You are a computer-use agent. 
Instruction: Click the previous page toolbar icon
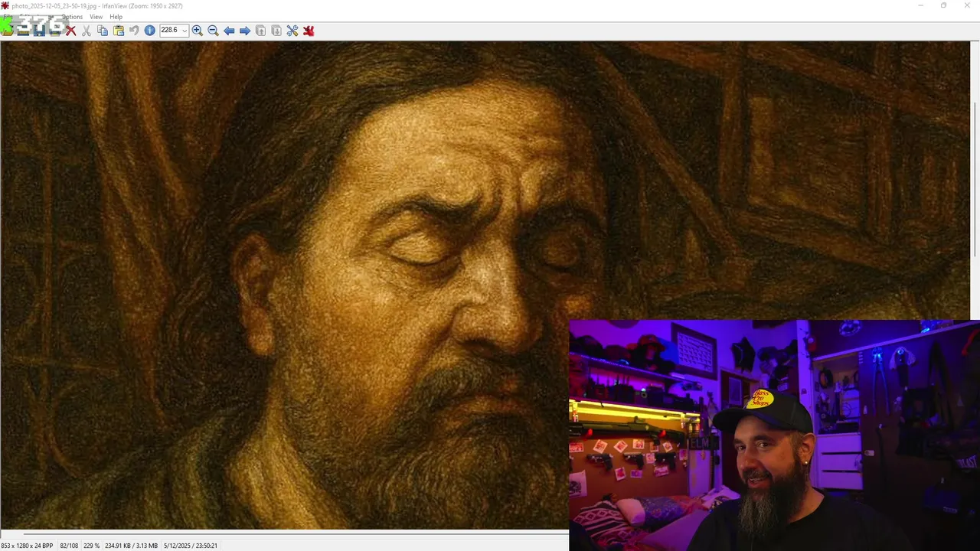point(260,31)
